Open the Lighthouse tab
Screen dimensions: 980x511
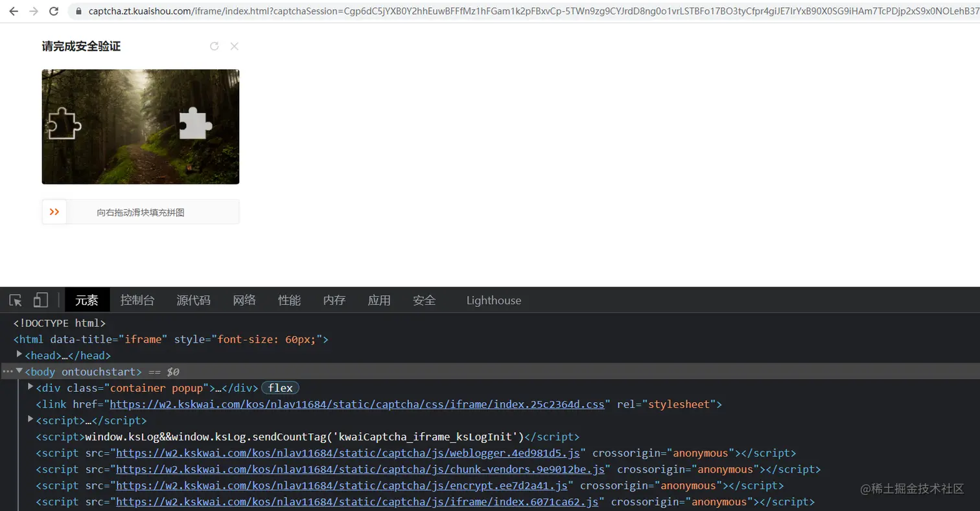point(494,300)
